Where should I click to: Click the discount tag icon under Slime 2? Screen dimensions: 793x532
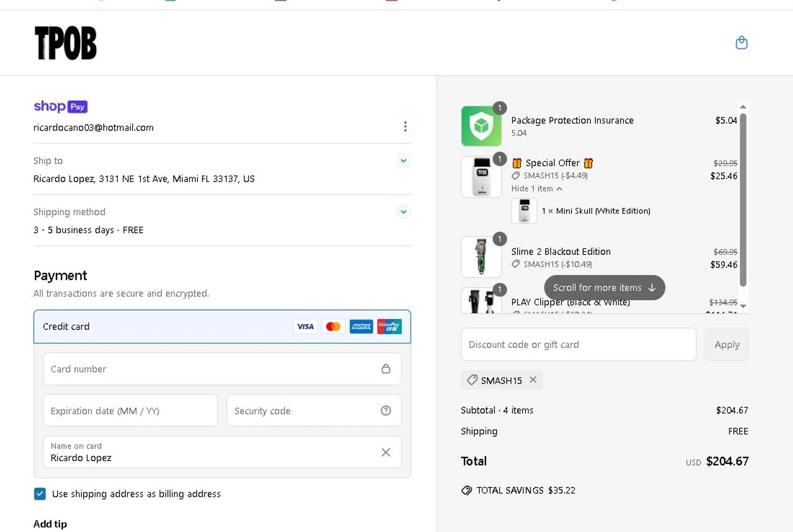(515, 264)
